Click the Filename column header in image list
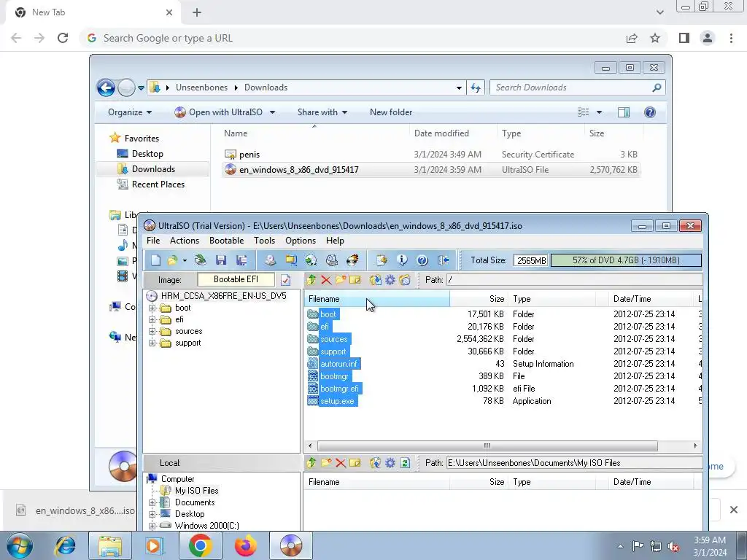 click(x=376, y=298)
